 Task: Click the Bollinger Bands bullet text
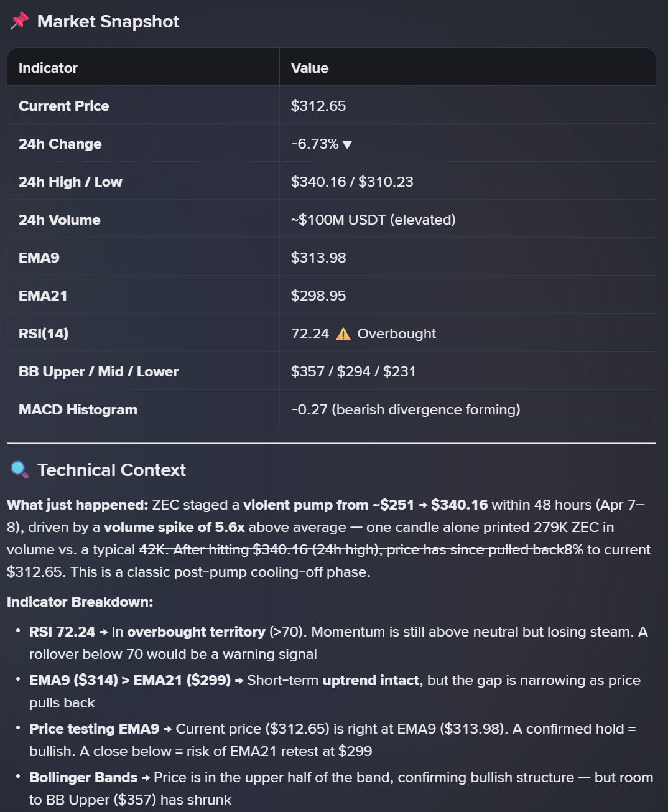click(341, 788)
